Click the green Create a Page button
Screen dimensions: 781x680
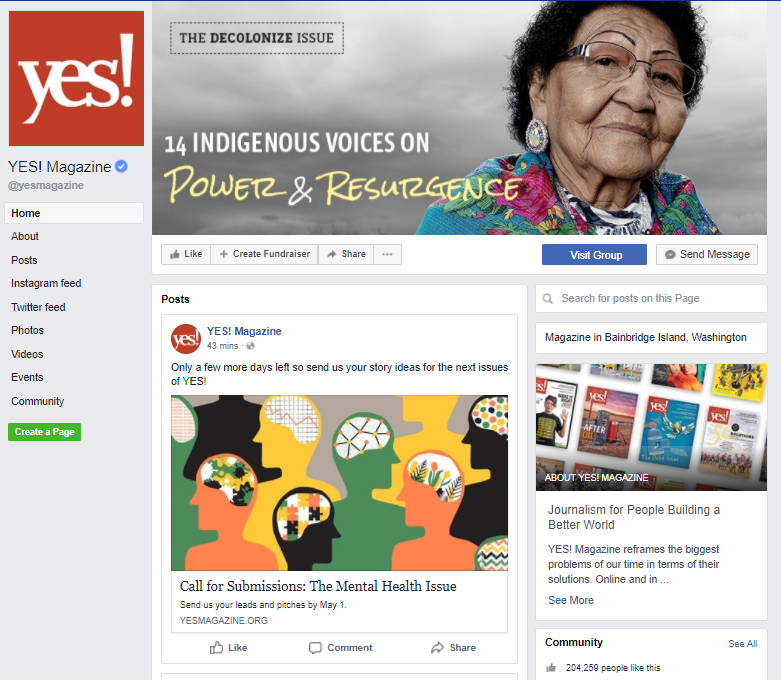(44, 432)
